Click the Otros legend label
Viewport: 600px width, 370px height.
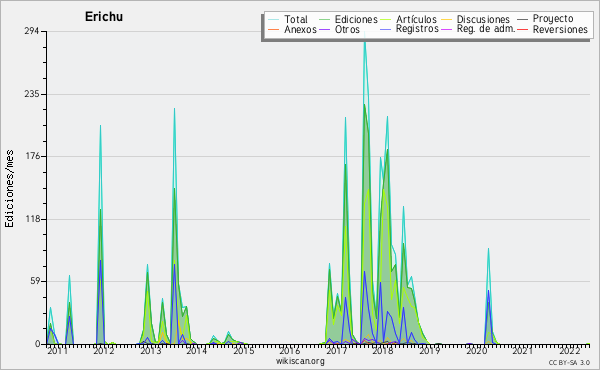pyautogui.click(x=347, y=29)
